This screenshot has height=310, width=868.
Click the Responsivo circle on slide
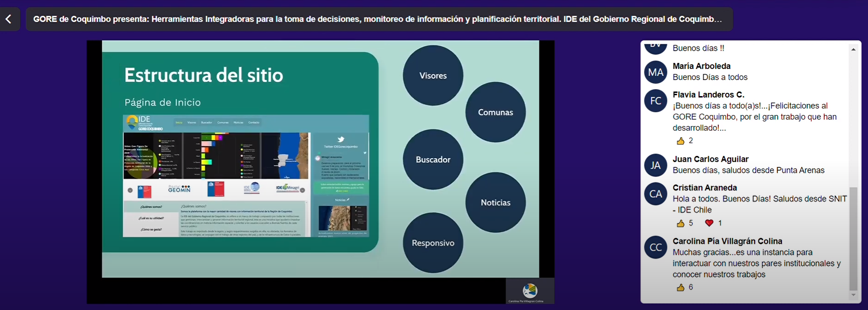[433, 243]
